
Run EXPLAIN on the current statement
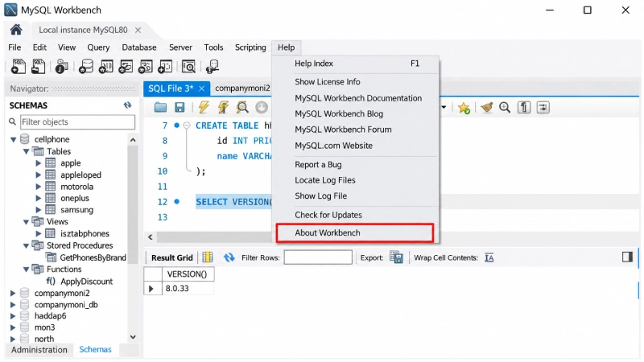(242, 108)
